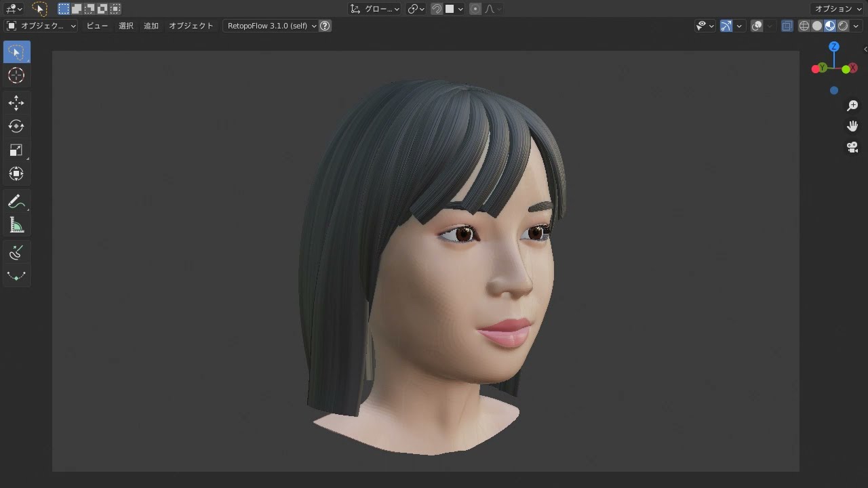Click the magnifier zoom view icon
Screen dimensions: 868x488
(x=852, y=106)
